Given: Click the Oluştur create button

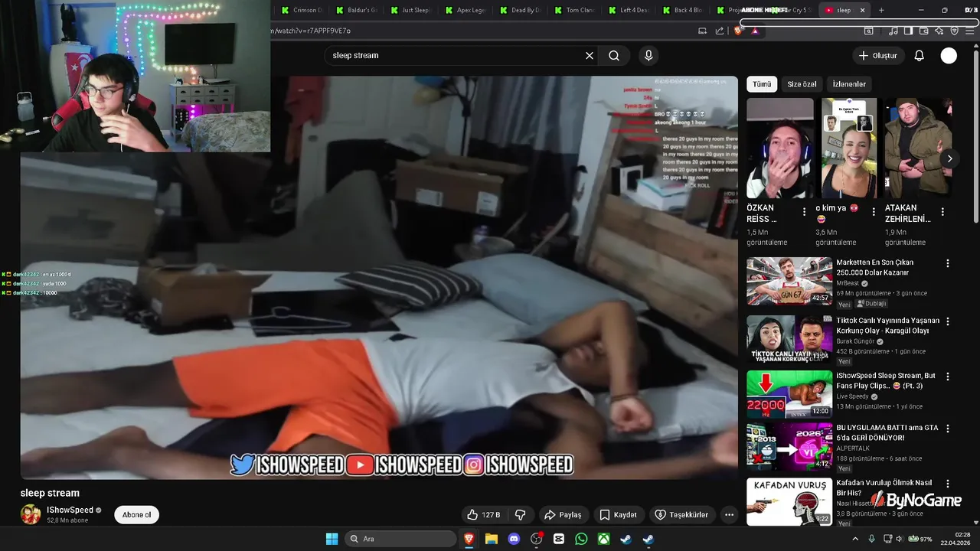Looking at the screenshot, I should tap(877, 55).
